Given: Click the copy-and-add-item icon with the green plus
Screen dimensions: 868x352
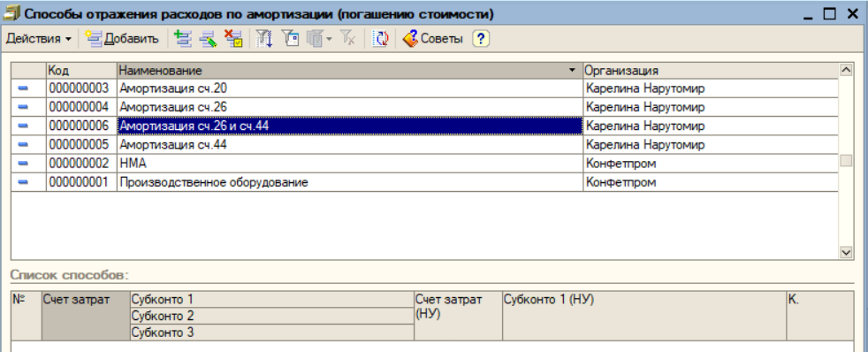Looking at the screenshot, I should click(x=182, y=39).
